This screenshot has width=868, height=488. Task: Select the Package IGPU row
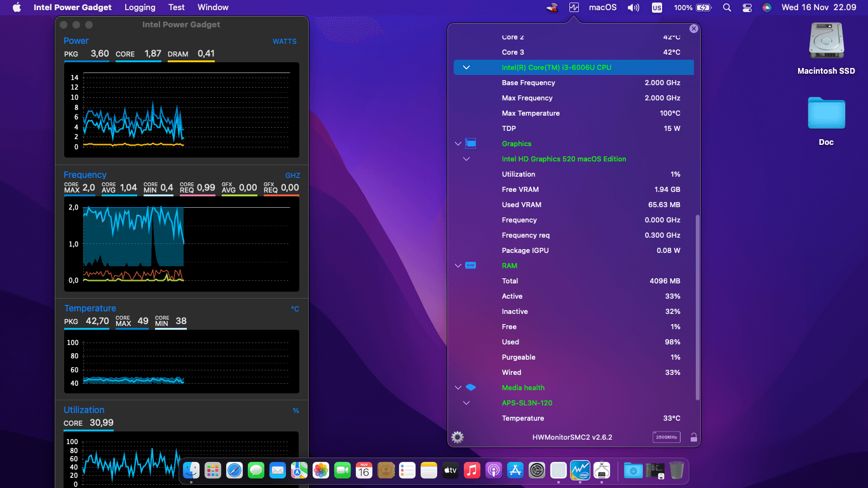click(574, 250)
